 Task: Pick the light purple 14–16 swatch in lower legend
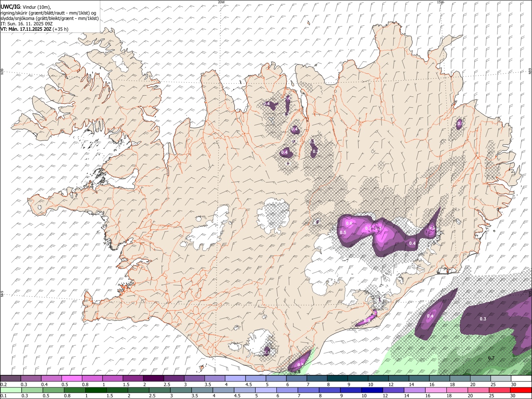tap(415, 390)
